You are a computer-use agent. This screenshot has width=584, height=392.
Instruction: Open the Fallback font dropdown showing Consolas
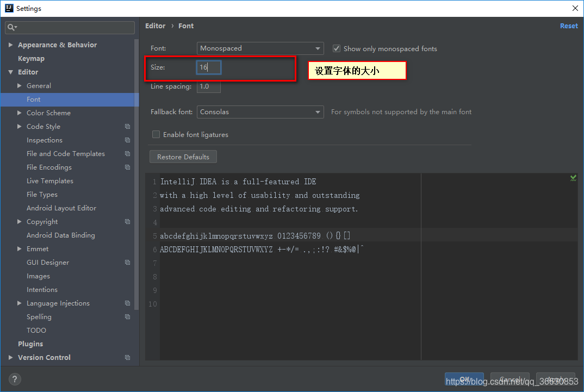click(260, 112)
